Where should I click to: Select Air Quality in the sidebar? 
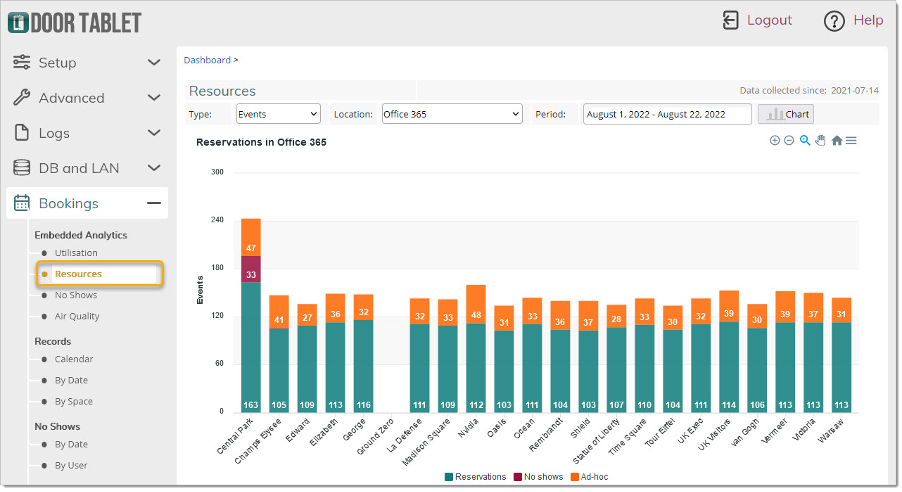pyautogui.click(x=77, y=316)
